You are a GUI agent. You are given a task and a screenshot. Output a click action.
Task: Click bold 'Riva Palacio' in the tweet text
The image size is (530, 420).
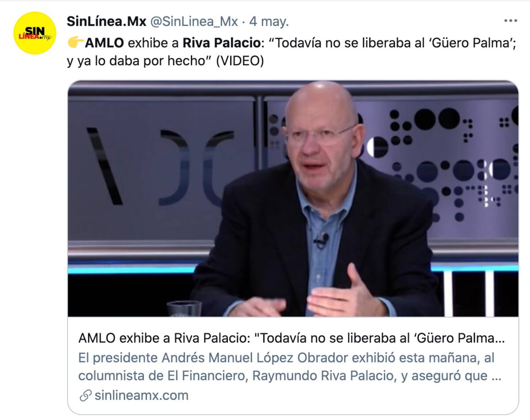tap(220, 43)
